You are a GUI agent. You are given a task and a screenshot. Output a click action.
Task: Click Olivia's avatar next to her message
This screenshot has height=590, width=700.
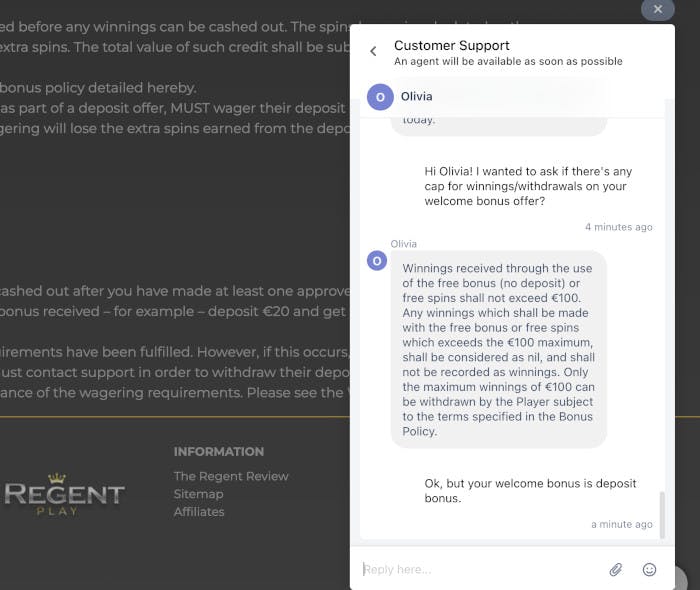377,261
